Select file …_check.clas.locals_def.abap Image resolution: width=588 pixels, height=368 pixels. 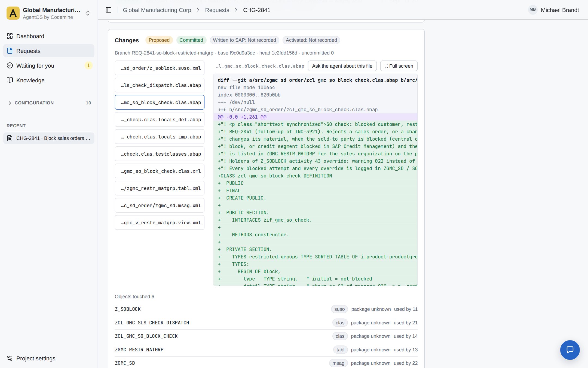tap(160, 120)
